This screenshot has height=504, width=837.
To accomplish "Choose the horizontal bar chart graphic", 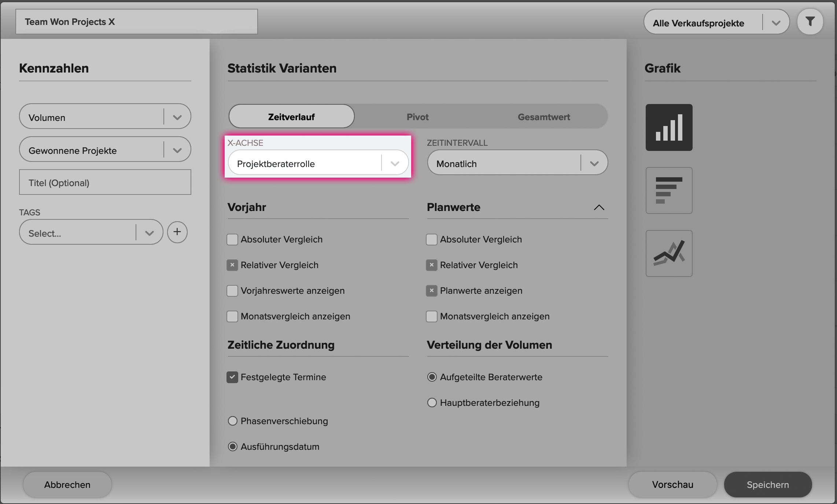I will click(669, 190).
